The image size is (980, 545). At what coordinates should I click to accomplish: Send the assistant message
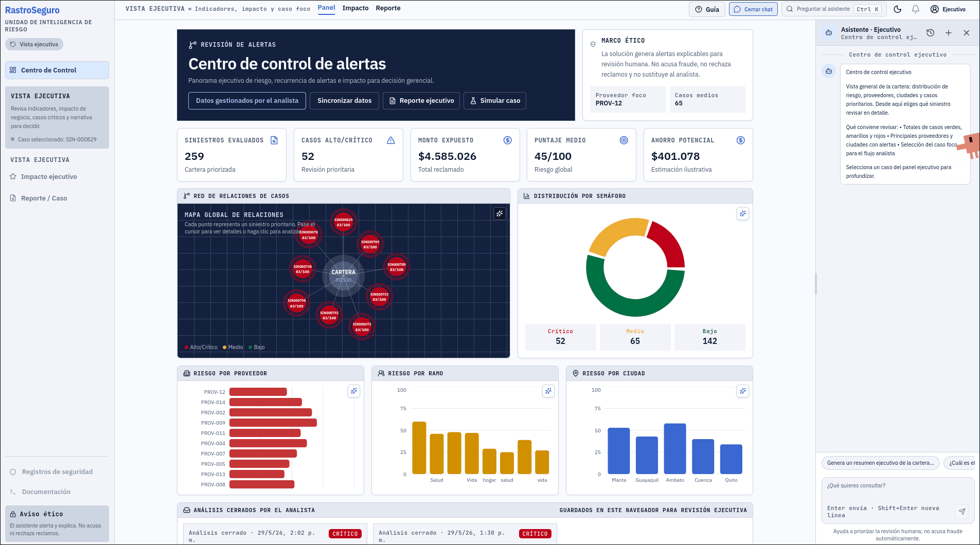tap(962, 511)
